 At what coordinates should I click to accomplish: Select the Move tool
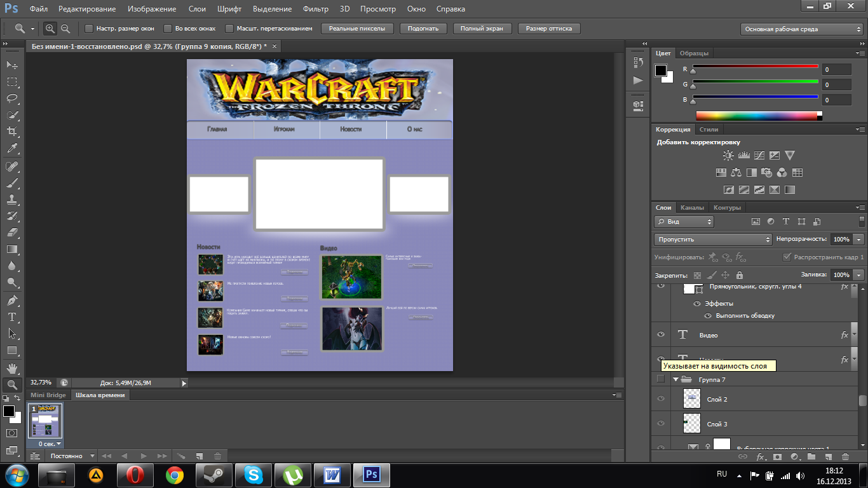point(11,65)
